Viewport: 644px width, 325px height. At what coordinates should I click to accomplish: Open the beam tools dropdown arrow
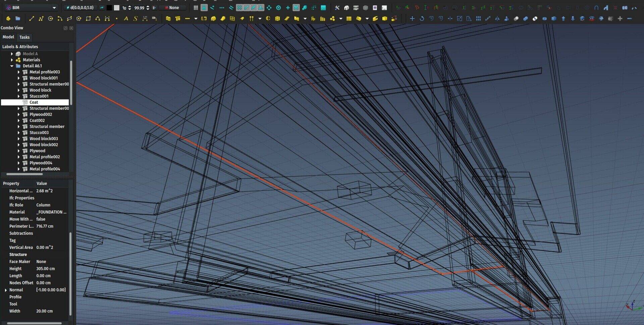click(196, 19)
